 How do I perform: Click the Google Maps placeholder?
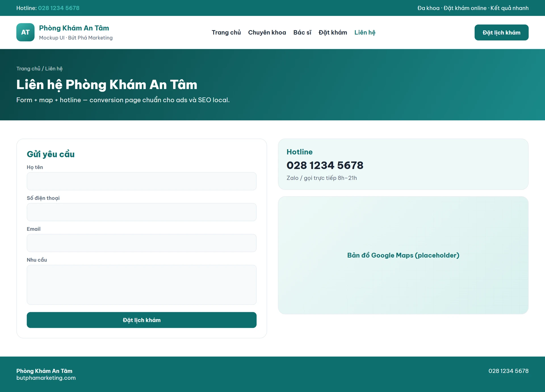403,255
